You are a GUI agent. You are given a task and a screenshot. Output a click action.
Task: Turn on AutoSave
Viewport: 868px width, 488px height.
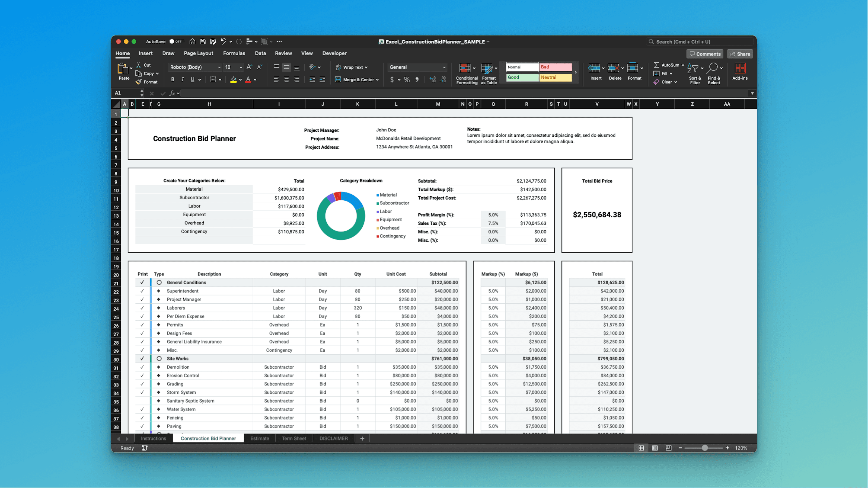tap(175, 41)
